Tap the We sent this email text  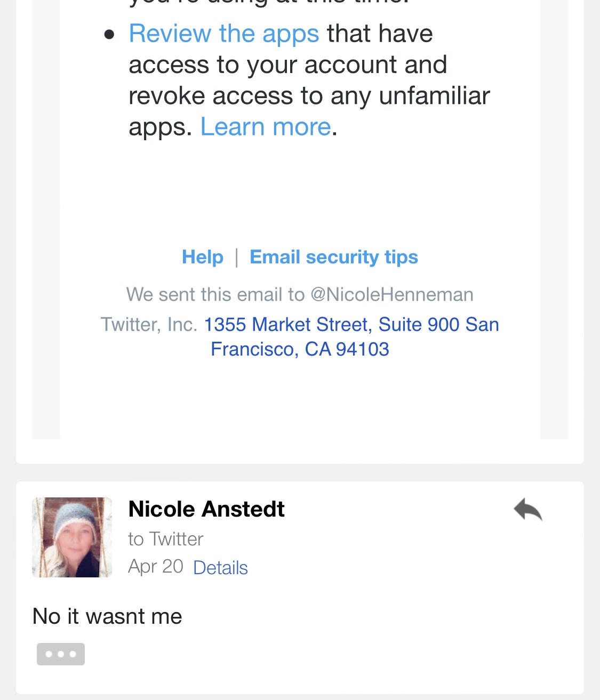[x=215, y=294]
